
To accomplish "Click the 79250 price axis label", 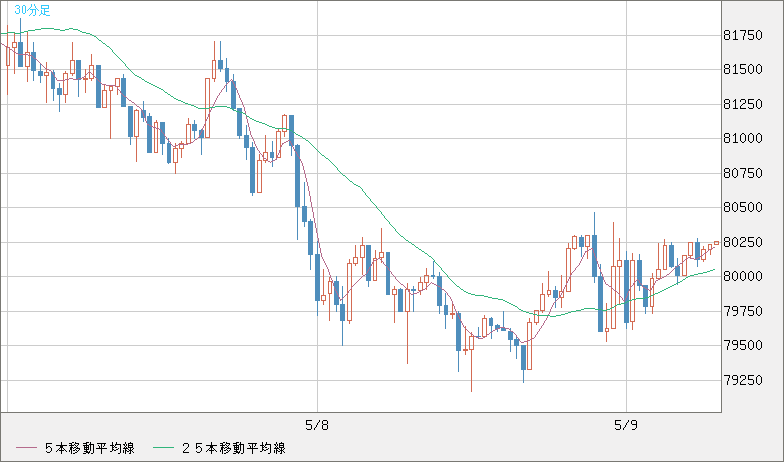I will tap(743, 380).
